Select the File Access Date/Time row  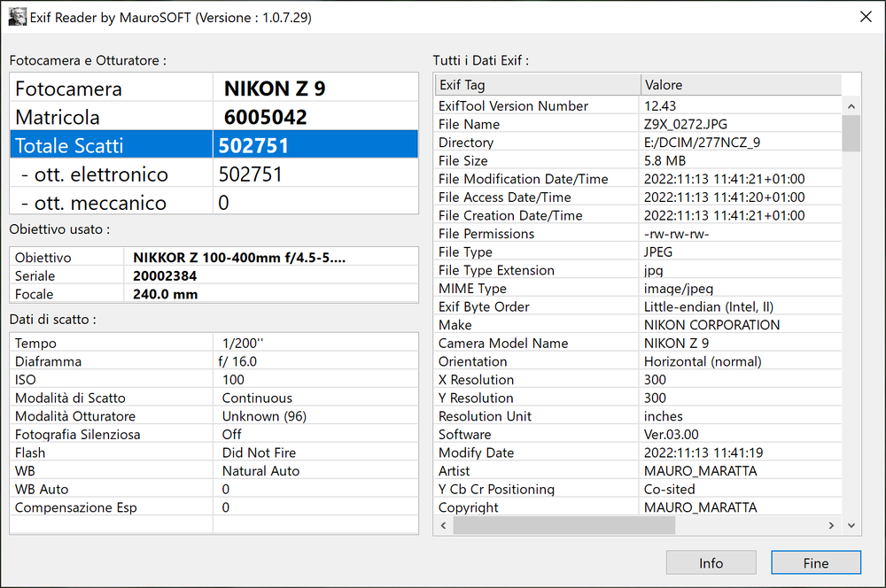638,197
